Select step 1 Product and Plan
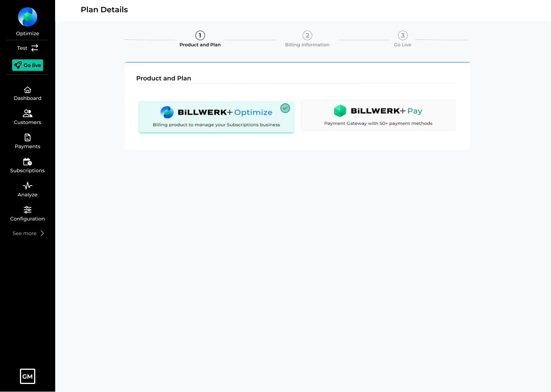Screen dimensions: 551x392 point(200,39)
